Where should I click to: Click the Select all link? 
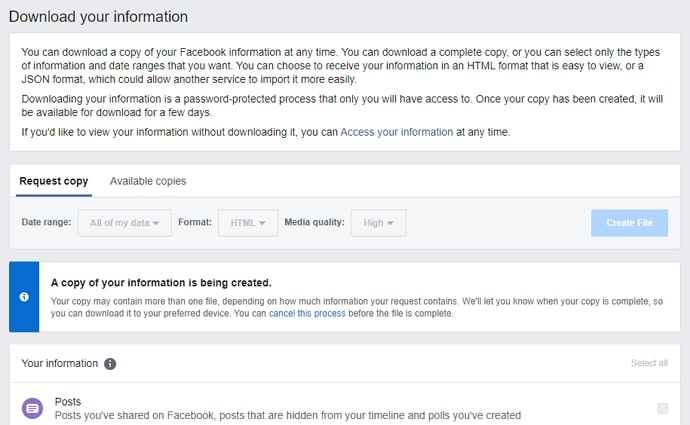pyautogui.click(x=649, y=363)
